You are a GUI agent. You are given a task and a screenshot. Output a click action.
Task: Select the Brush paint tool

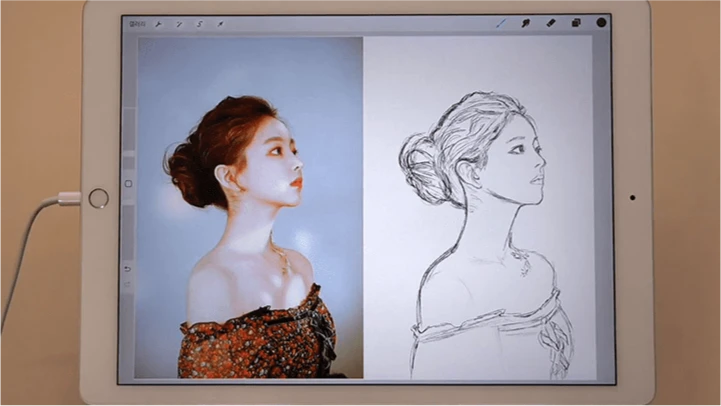501,23
